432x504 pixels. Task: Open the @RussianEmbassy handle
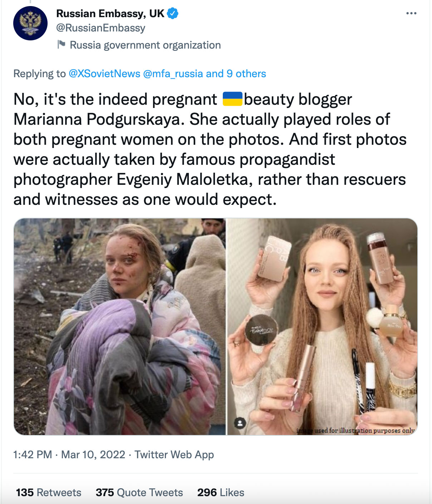coord(101,28)
